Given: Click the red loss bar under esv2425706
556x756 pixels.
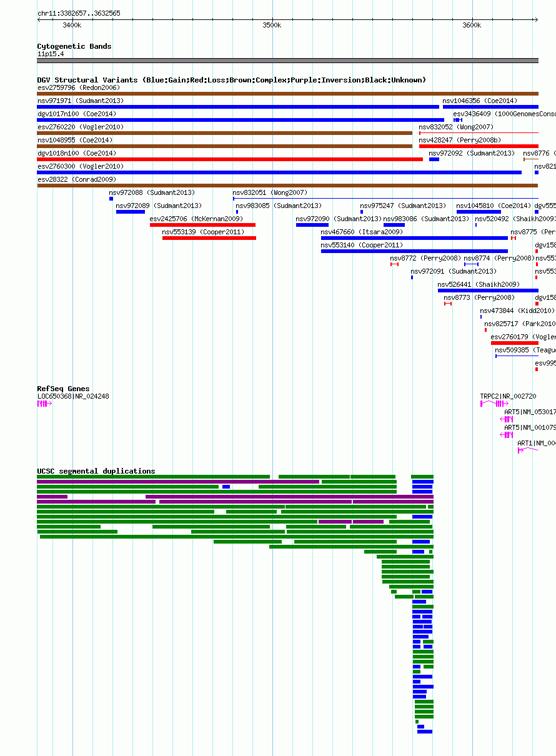Looking at the screenshot, I should [202, 225].
